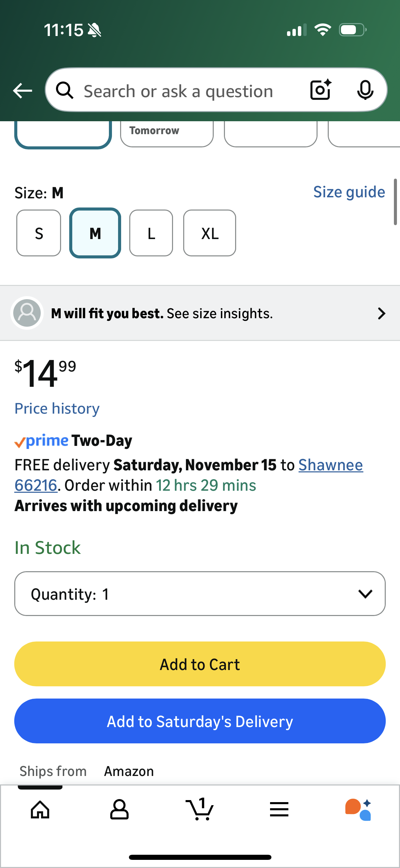Open camera lens search icon
The image size is (400, 868).
coord(320,90)
